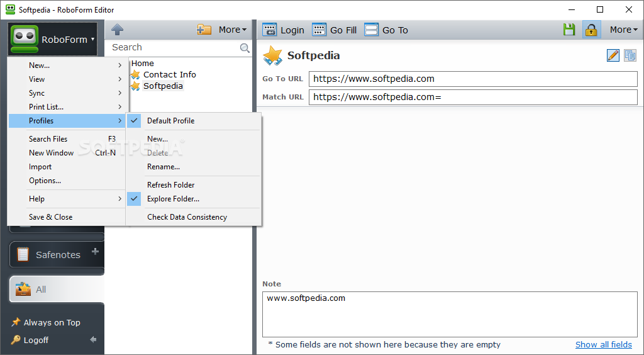644x355 pixels.
Task: Choose Import from the menu
Action: click(x=67, y=167)
